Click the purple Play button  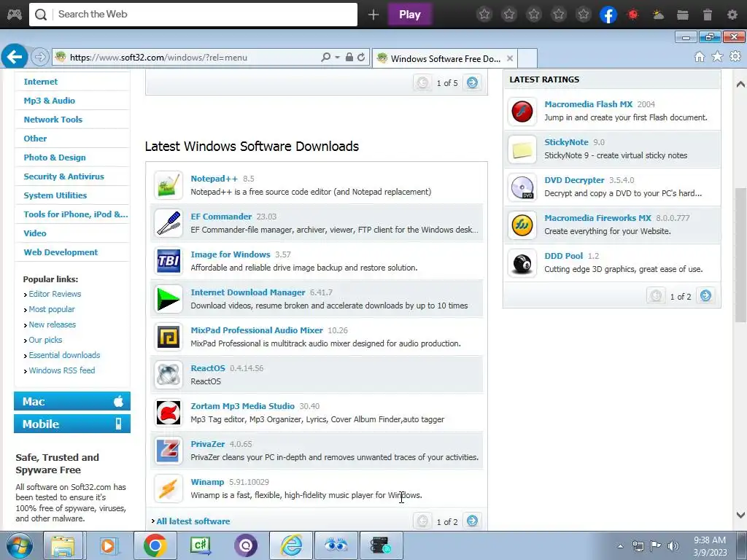point(410,15)
